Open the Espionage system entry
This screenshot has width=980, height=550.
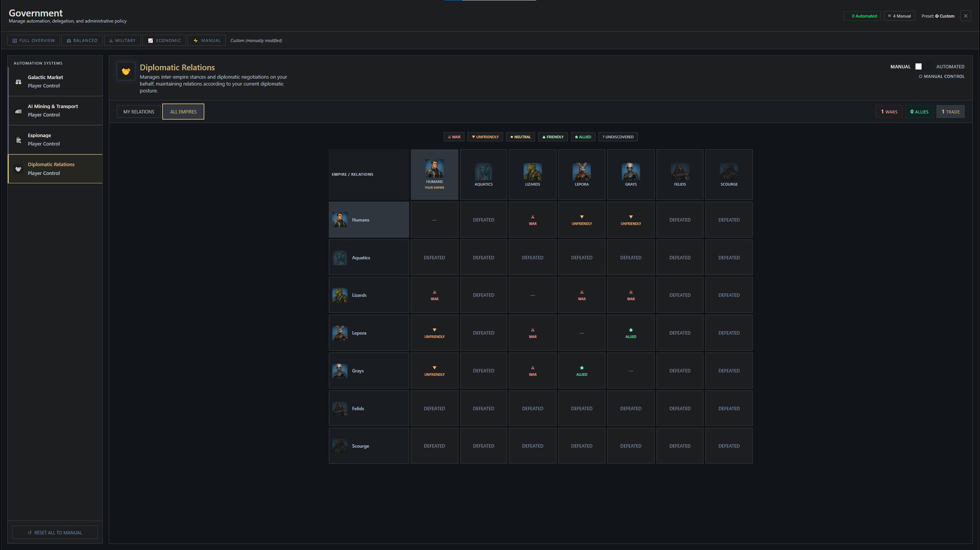pyautogui.click(x=55, y=139)
